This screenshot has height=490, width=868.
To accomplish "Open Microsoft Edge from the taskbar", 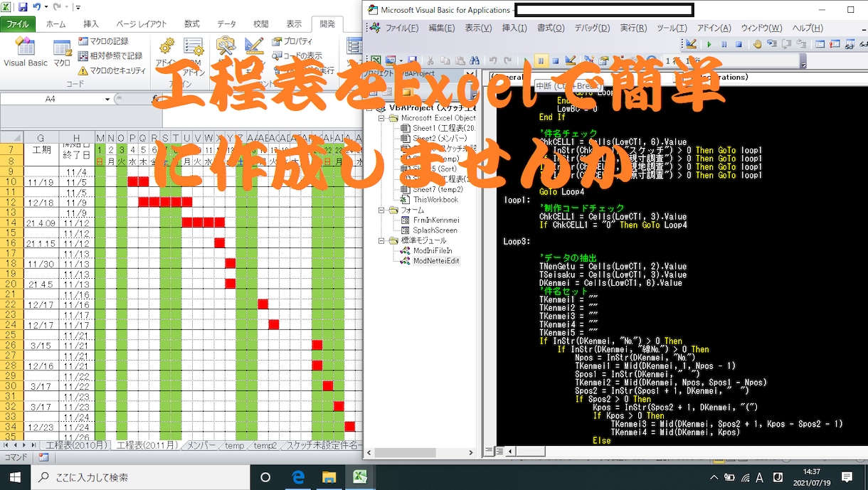I will tap(299, 477).
